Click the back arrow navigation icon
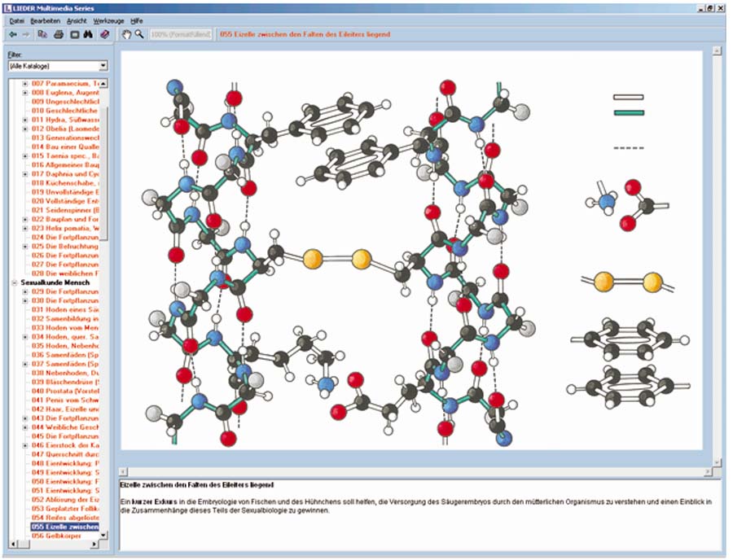733x560 pixels. (x=12, y=34)
